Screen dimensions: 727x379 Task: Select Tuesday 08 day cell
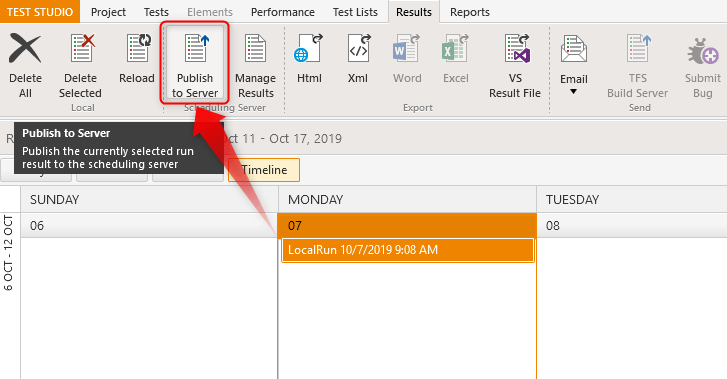pyautogui.click(x=632, y=225)
